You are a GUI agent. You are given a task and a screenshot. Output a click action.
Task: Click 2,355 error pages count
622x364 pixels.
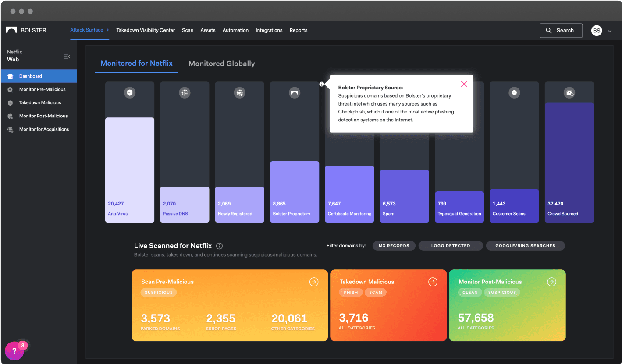tap(221, 318)
